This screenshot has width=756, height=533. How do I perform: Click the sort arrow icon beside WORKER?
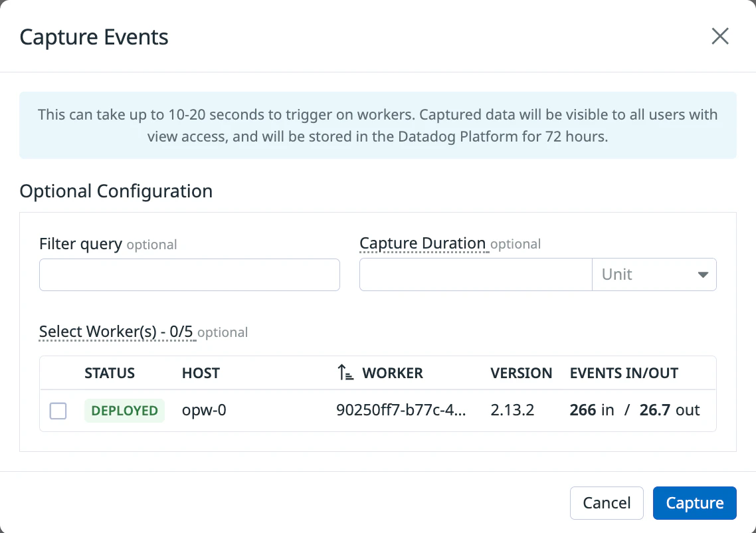345,373
